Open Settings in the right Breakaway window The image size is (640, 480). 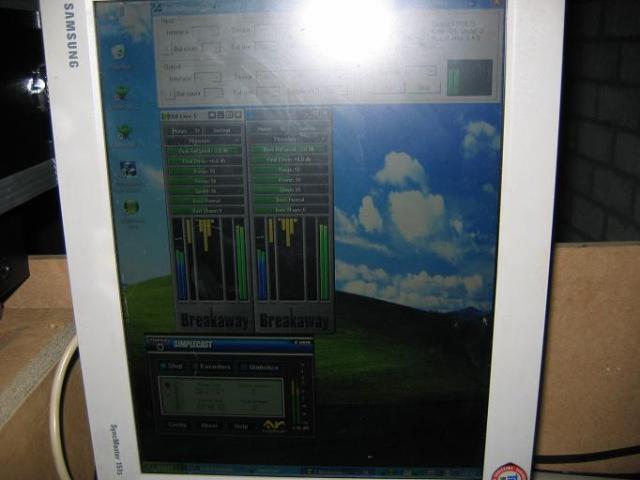(307, 129)
